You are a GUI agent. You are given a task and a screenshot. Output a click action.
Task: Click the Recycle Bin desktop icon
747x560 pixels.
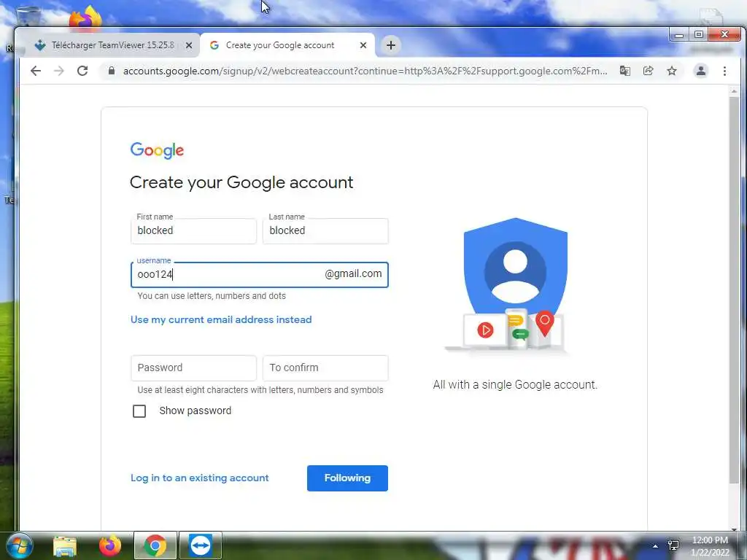tap(28, 15)
